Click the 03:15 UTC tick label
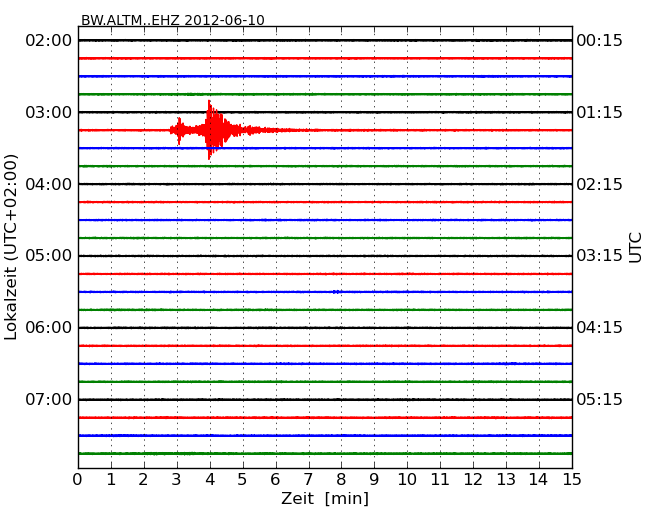 point(599,255)
